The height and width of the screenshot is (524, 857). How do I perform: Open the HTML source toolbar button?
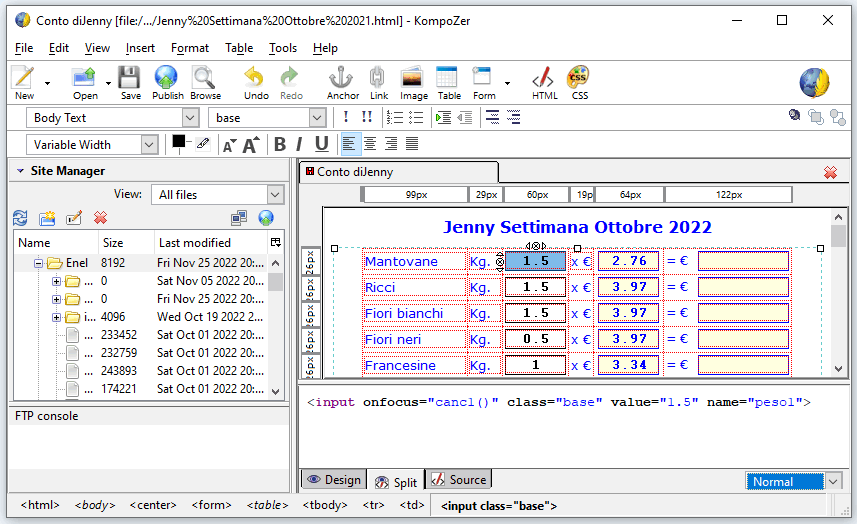tap(544, 83)
